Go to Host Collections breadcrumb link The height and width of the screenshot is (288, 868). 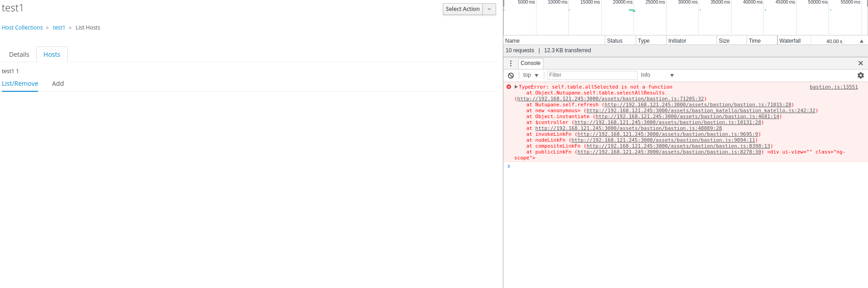[22, 28]
